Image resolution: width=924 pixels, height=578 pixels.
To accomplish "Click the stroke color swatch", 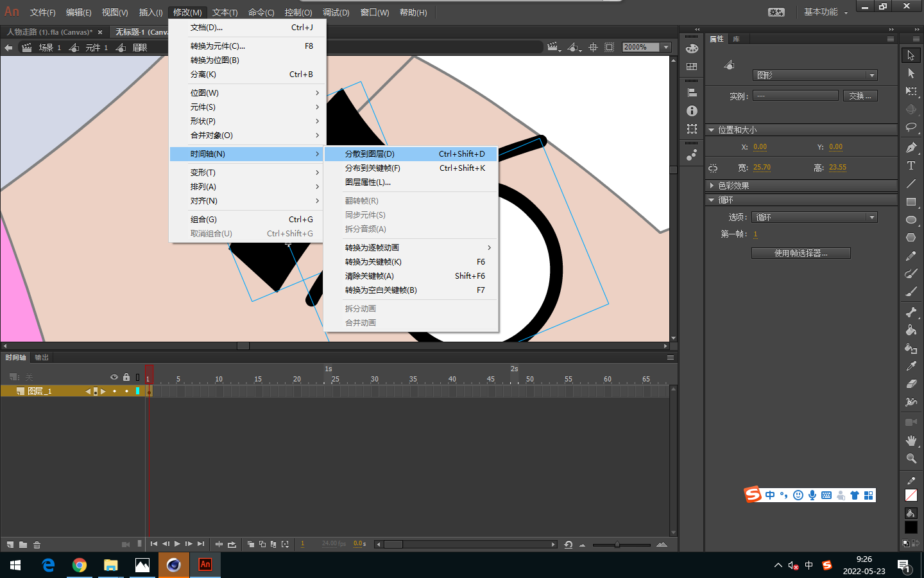I will click(911, 495).
